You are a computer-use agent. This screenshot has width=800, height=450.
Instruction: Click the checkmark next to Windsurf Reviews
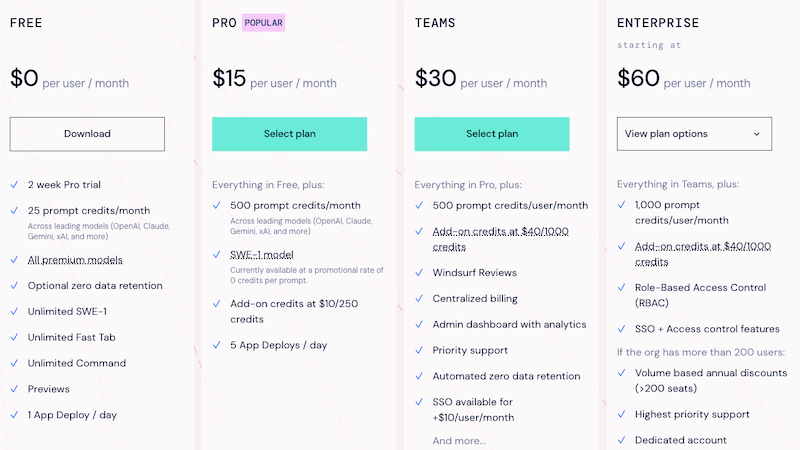(419, 272)
